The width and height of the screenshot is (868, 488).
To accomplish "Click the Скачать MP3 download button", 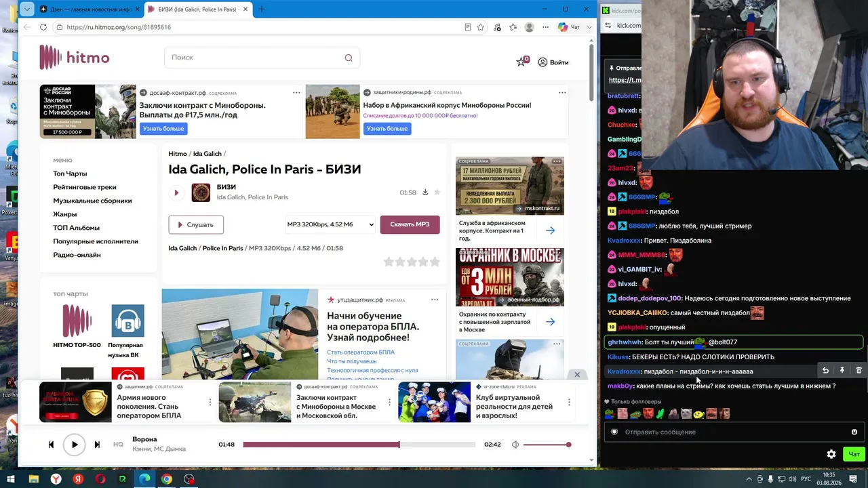I will (x=410, y=224).
